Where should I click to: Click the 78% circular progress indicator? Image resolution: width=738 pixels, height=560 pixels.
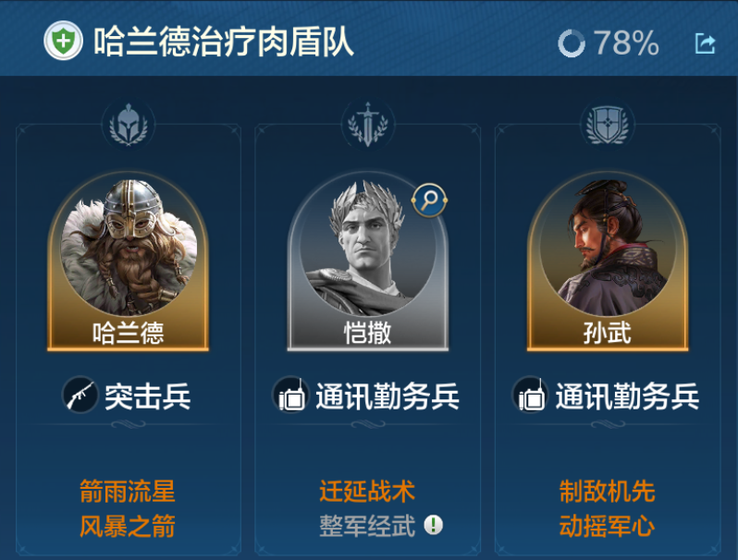[572, 43]
